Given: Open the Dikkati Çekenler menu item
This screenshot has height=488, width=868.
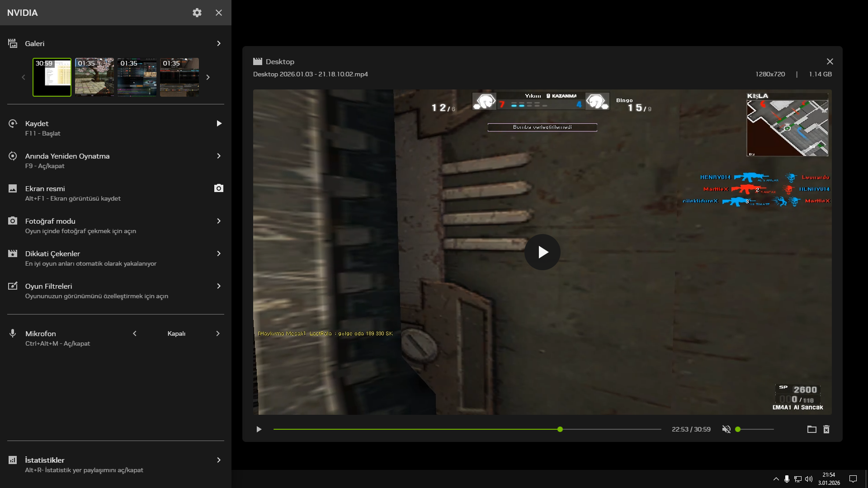Looking at the screenshot, I should pyautogui.click(x=116, y=258).
